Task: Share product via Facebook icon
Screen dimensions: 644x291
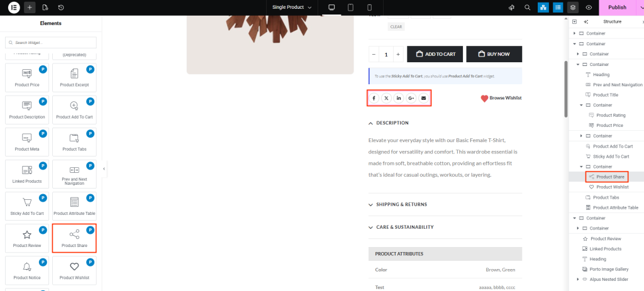Action: [374, 98]
